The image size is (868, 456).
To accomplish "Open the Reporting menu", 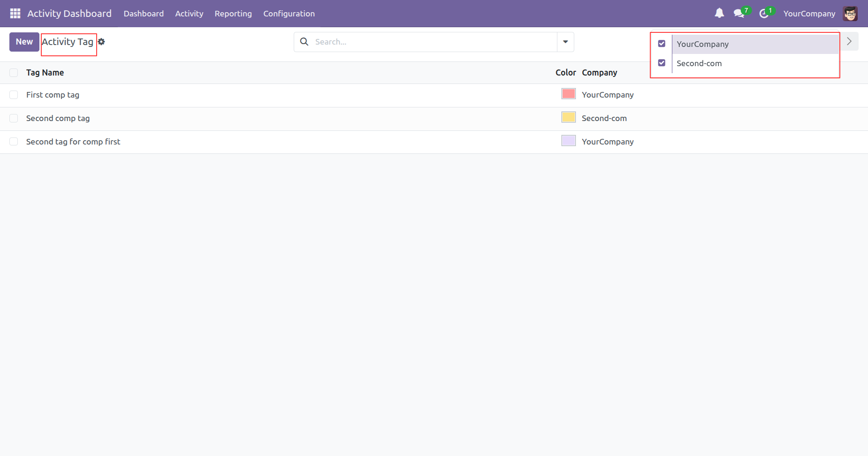I will coord(233,14).
